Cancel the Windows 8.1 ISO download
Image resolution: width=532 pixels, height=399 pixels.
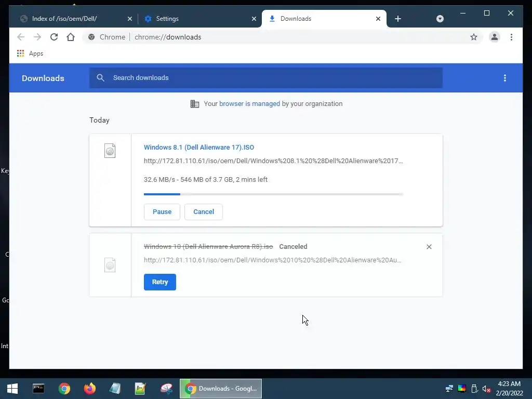point(204,212)
